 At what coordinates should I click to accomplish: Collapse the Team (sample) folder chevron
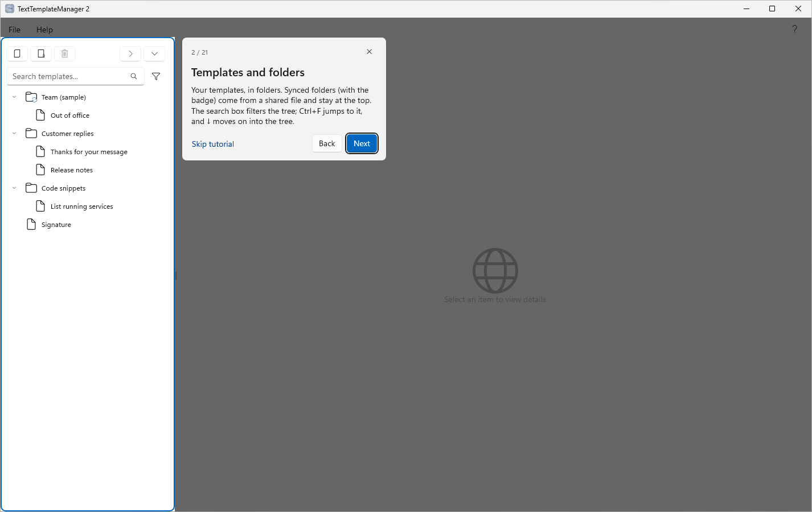14,97
